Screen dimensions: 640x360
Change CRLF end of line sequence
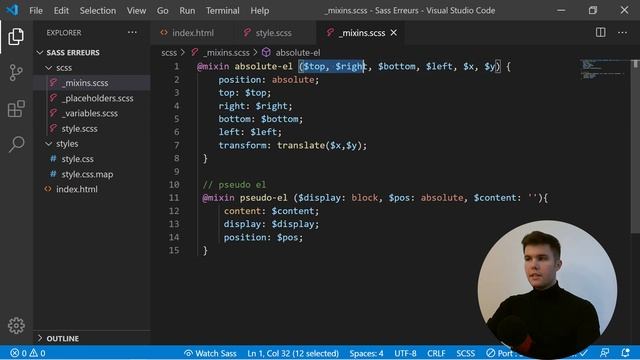(436, 353)
